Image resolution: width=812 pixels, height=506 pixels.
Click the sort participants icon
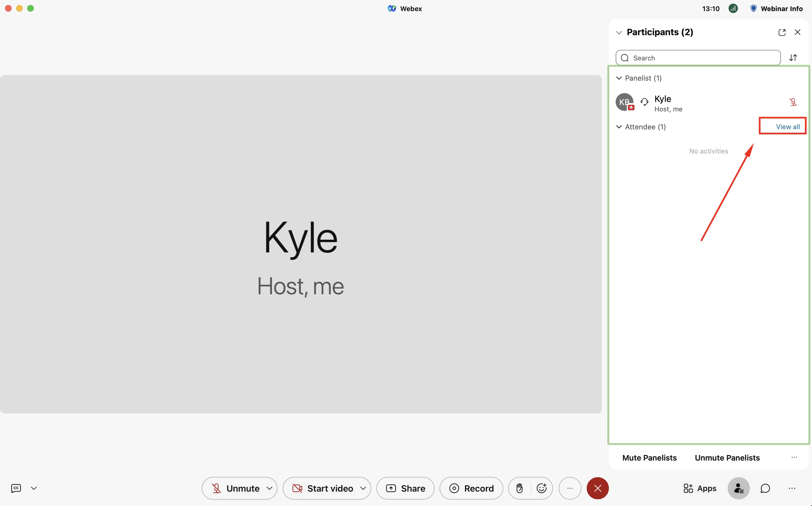click(793, 58)
